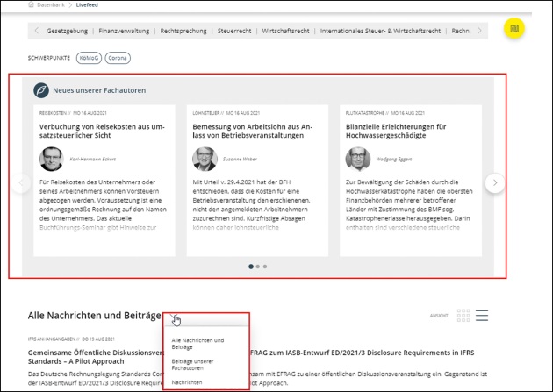This screenshot has width=553, height=392.
Task: Expand the Alle Nachrichten und Beiträge dropdown
Action: coord(175,316)
